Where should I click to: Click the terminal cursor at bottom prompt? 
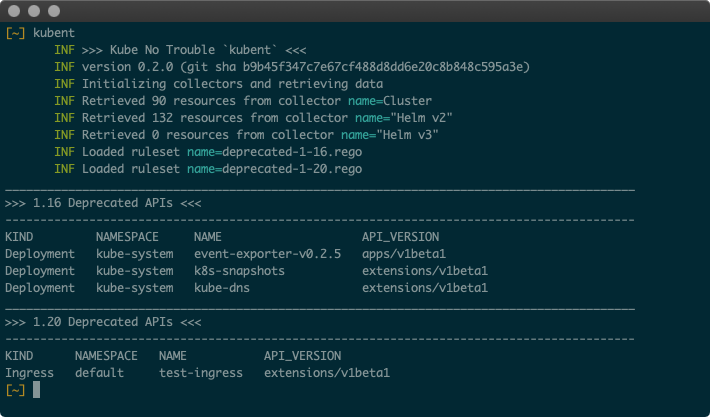(37, 390)
